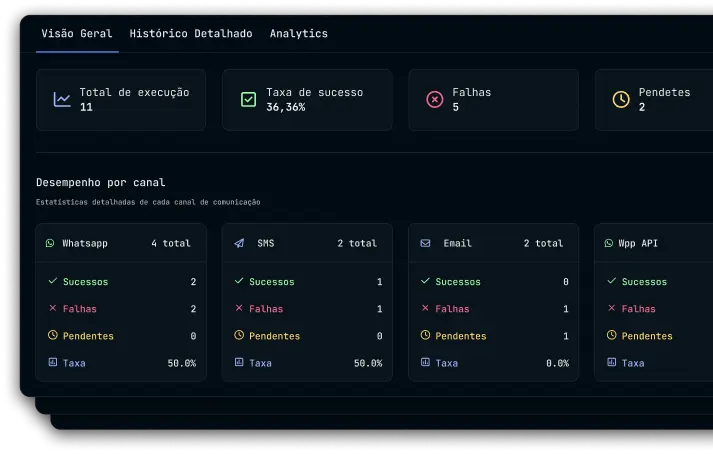Click the Email card Taxa chart icon

point(425,362)
